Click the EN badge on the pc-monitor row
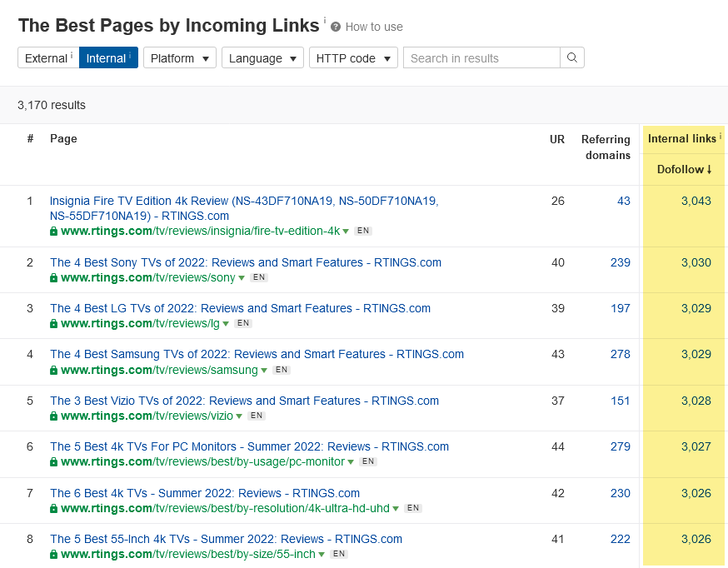This screenshot has width=728, height=568. click(x=367, y=461)
